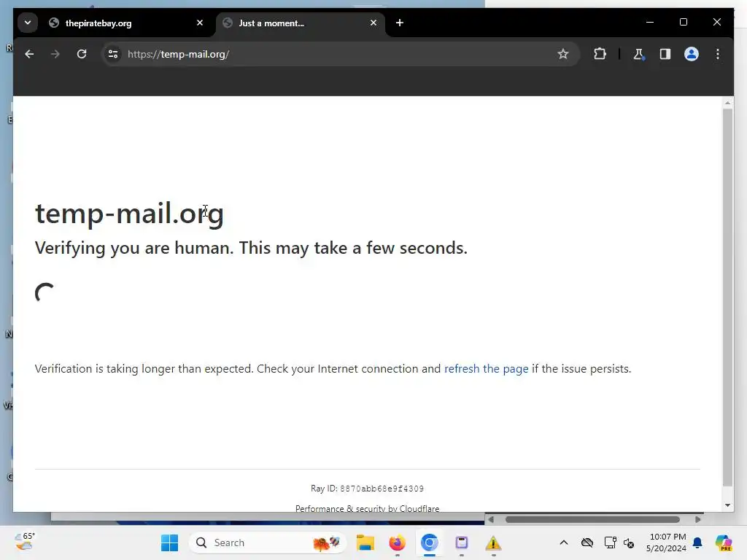
Task: Click the temp-mail.org heading
Action: pos(130,214)
